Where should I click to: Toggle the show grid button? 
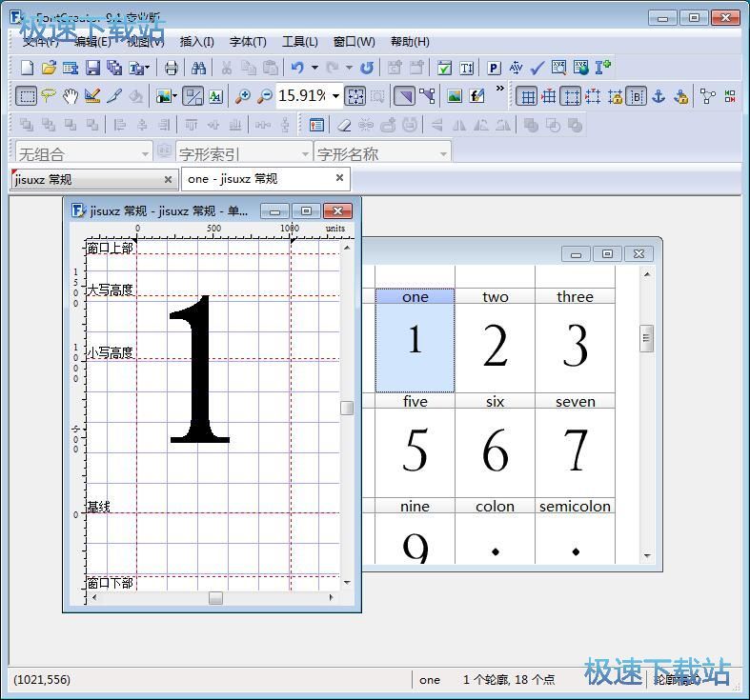(526, 96)
